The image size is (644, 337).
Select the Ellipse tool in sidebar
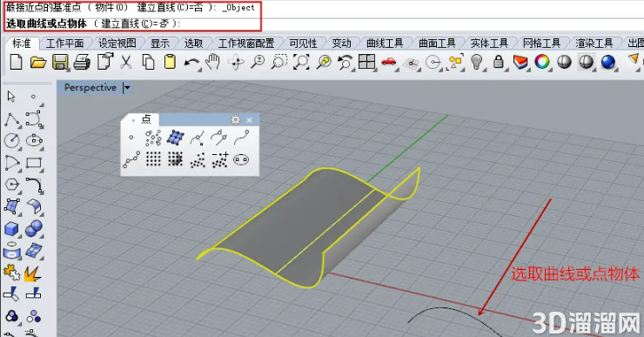click(34, 140)
